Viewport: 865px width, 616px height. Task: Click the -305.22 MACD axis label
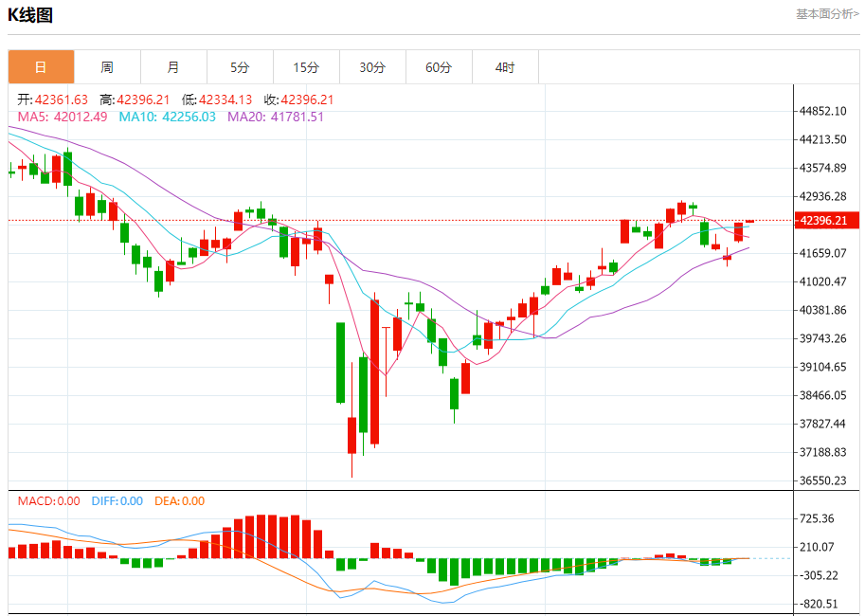[819, 575]
